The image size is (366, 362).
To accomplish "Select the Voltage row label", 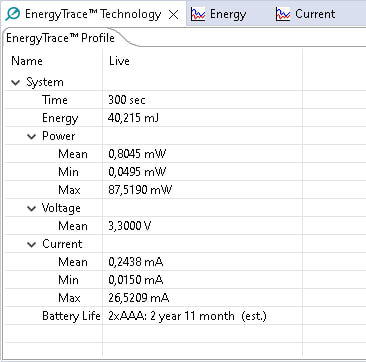I will coord(61,208).
